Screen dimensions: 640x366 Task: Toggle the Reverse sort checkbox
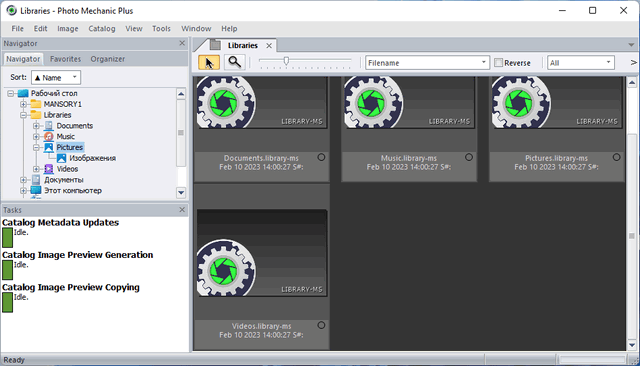[498, 62]
